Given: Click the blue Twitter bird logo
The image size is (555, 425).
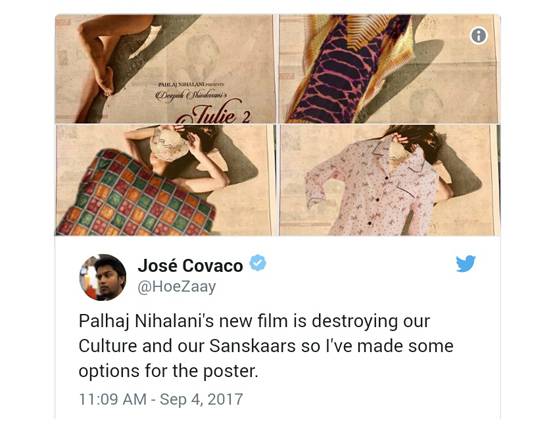Looking at the screenshot, I should point(465,264).
